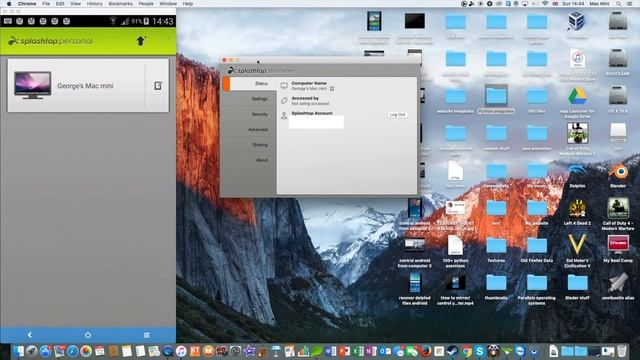640x360 pixels.
Task: Open the VirtualBox desktop icon
Action: (x=577, y=21)
